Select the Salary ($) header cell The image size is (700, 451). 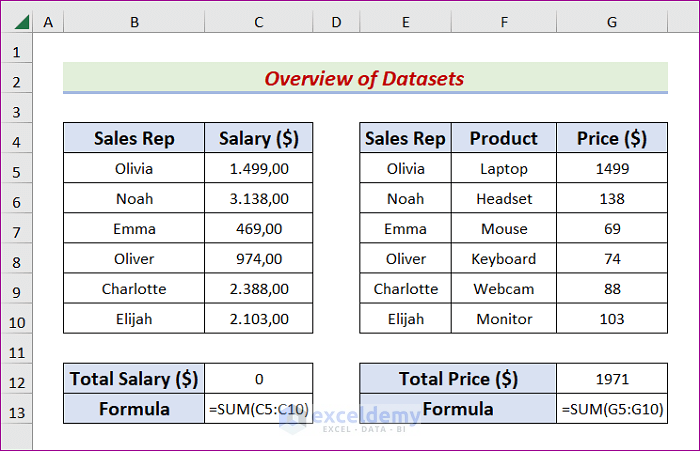tap(259, 139)
